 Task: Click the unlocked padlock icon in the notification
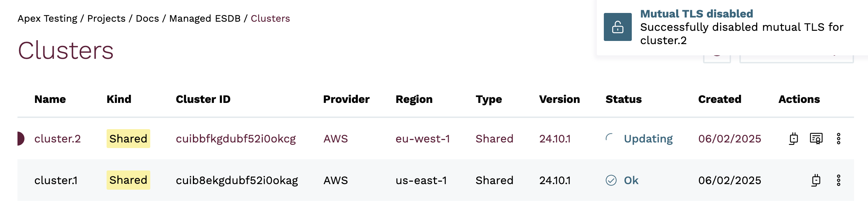click(617, 27)
